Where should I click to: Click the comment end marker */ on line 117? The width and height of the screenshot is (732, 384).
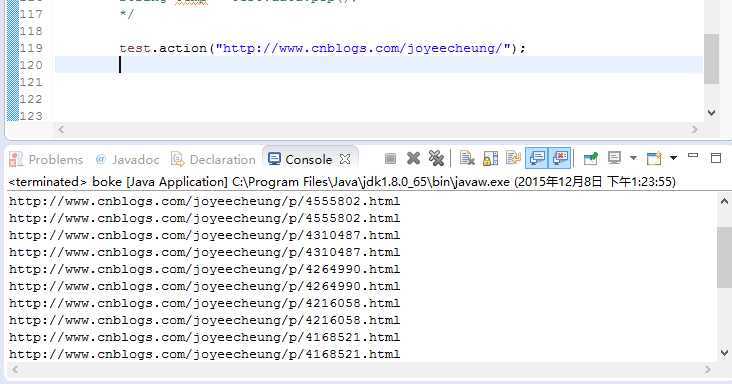[127, 14]
